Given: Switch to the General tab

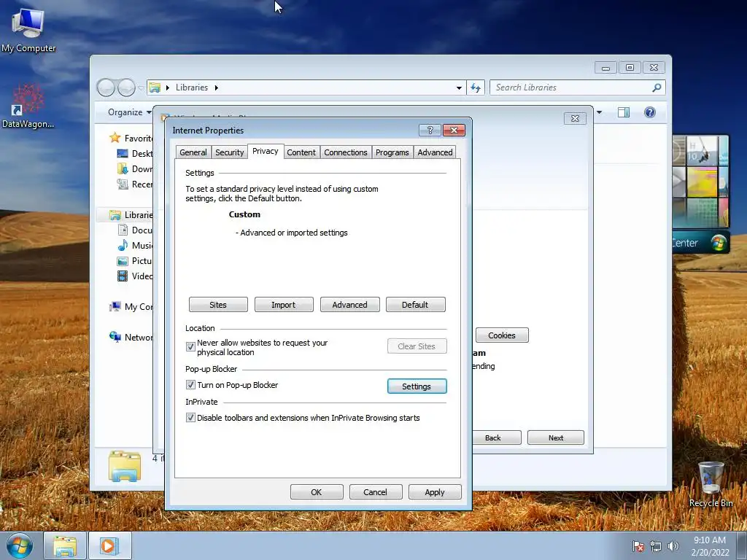Looking at the screenshot, I should point(193,152).
